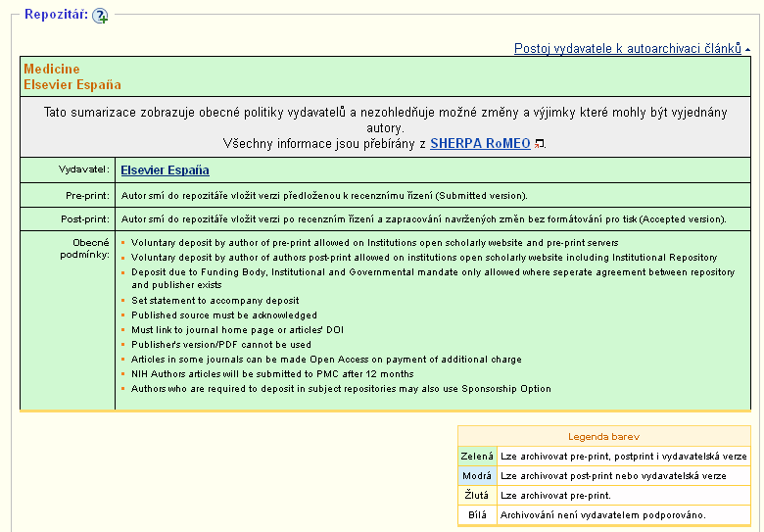
Task: Select the orange Elsevier España heading
Action: point(72,85)
